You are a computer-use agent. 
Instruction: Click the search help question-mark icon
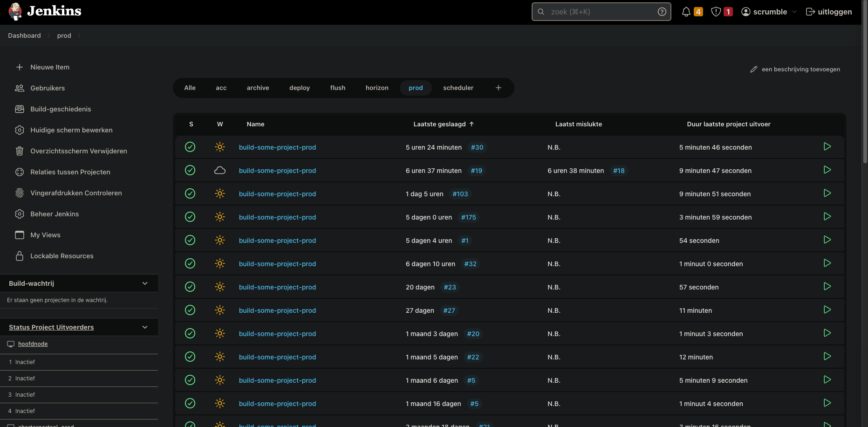coord(662,12)
